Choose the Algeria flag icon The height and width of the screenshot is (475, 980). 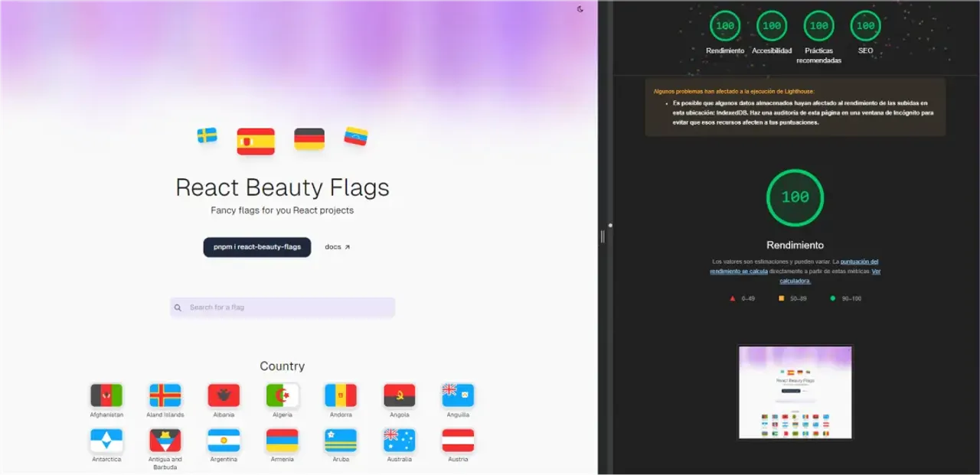(283, 395)
